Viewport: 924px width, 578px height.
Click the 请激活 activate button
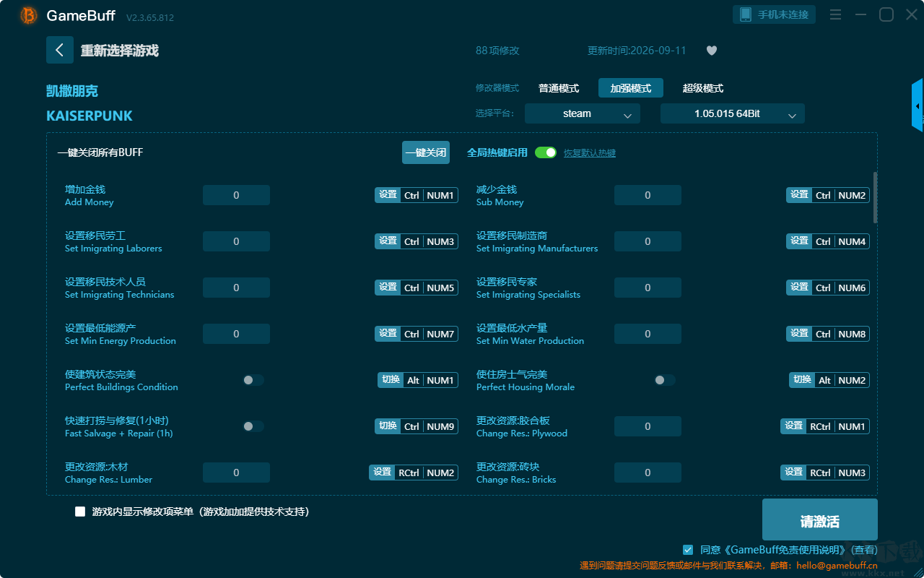coord(820,519)
